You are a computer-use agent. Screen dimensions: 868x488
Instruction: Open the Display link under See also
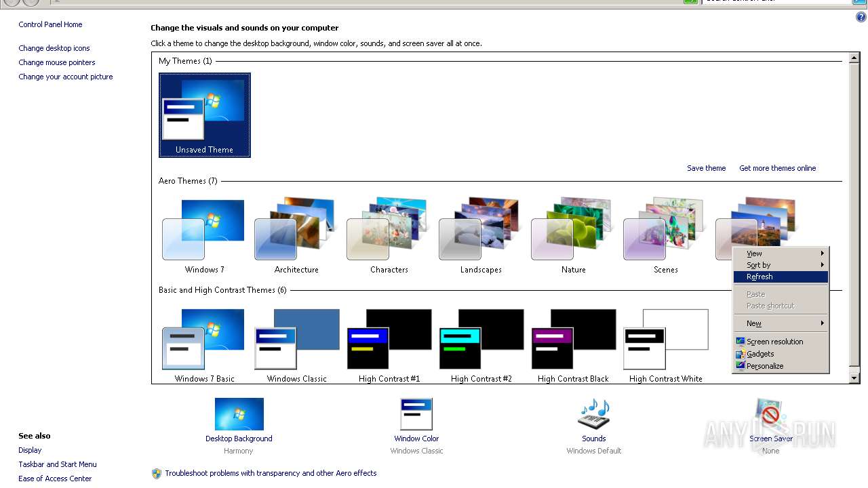pos(30,450)
